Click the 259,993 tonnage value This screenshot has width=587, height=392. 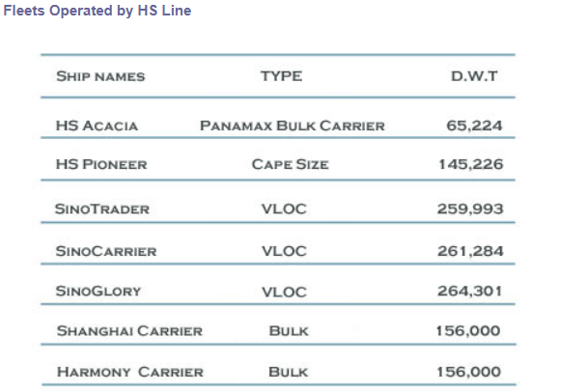tap(470, 208)
